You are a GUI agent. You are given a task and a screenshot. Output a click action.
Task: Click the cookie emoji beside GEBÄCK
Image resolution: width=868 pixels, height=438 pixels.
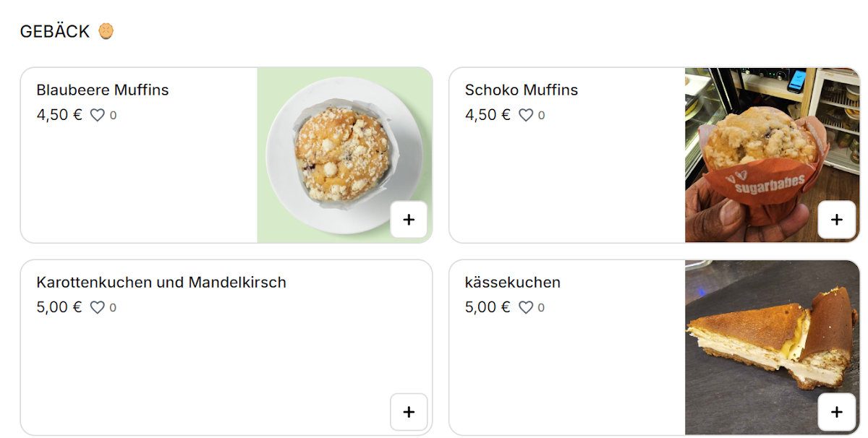click(x=106, y=31)
